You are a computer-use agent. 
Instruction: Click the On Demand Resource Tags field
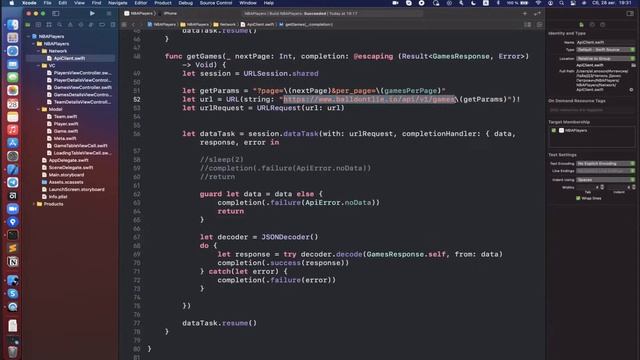tap(591, 110)
